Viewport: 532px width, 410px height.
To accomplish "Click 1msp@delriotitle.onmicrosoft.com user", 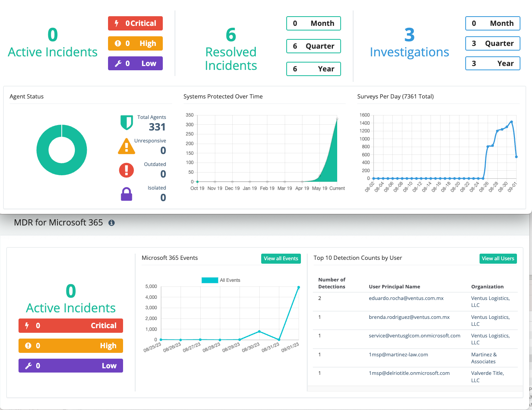I will (x=409, y=373).
